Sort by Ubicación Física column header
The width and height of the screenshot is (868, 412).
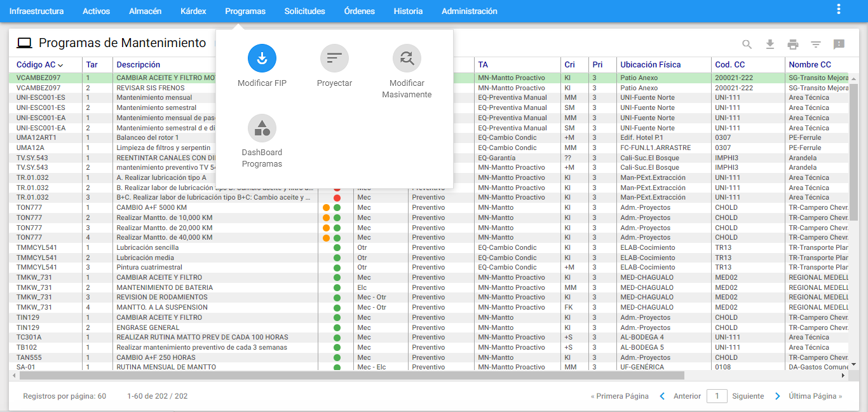point(651,65)
